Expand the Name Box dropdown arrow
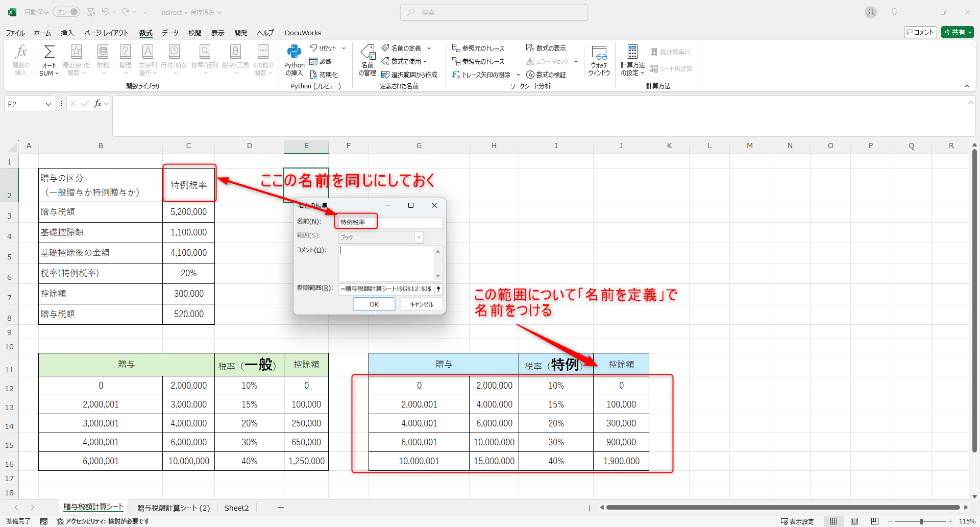This screenshot has width=980, height=527. (48, 104)
